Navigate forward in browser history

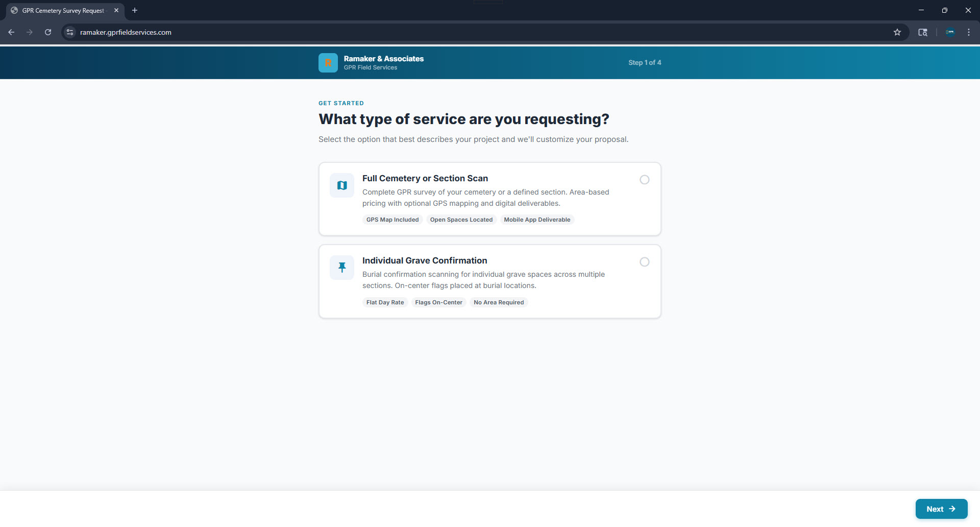point(30,32)
